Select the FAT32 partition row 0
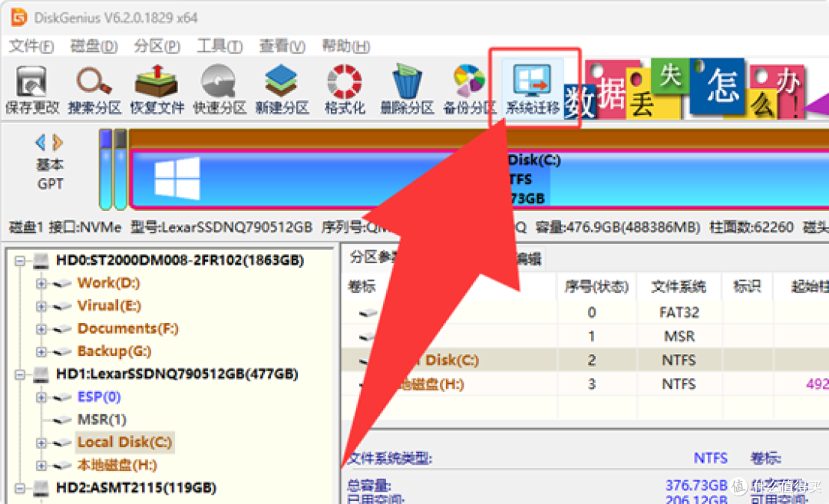829x504 pixels. [x=585, y=313]
